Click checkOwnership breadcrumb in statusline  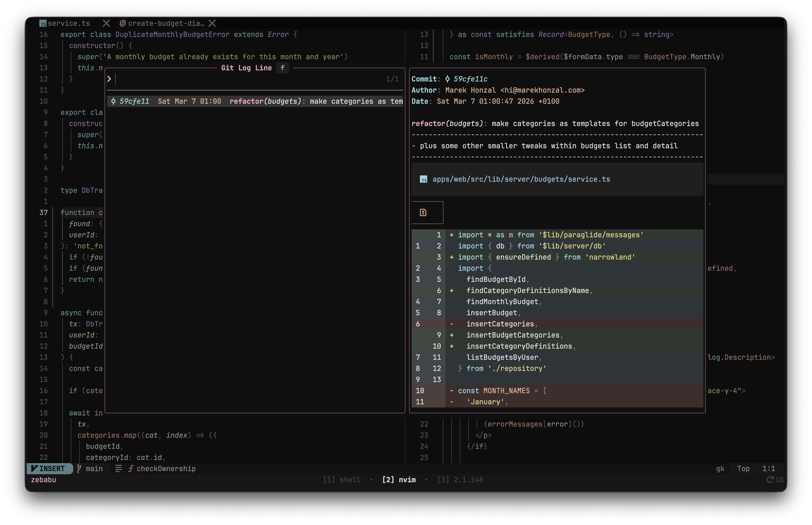pos(166,469)
